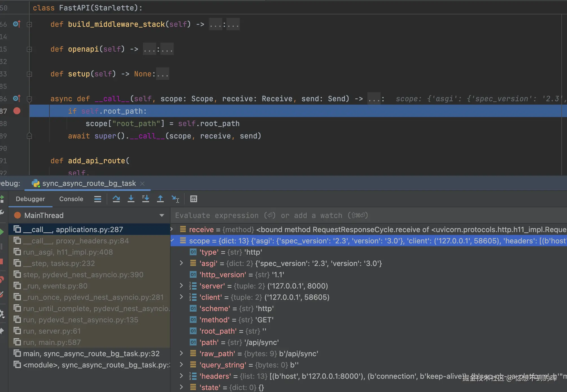Select the Debugger tab

(30, 199)
